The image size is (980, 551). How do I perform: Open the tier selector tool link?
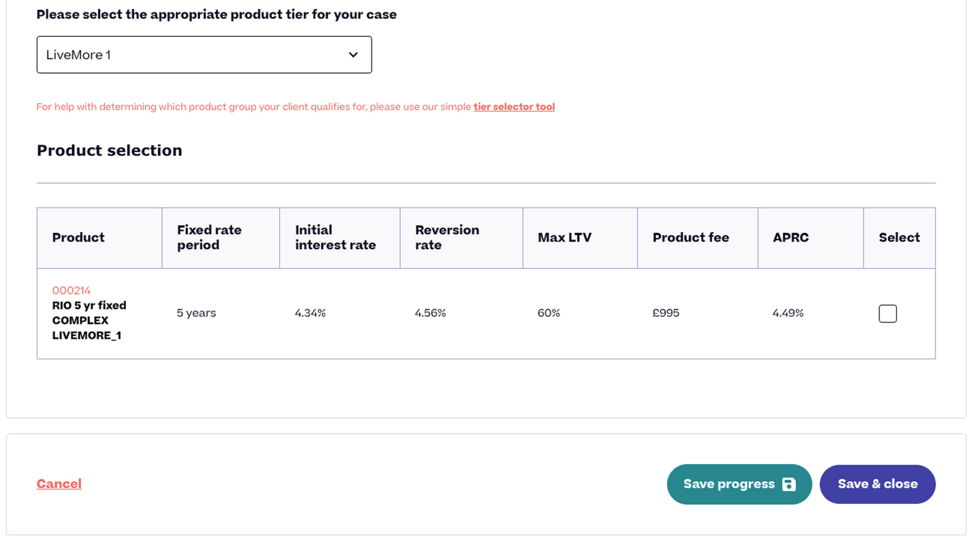coord(514,107)
